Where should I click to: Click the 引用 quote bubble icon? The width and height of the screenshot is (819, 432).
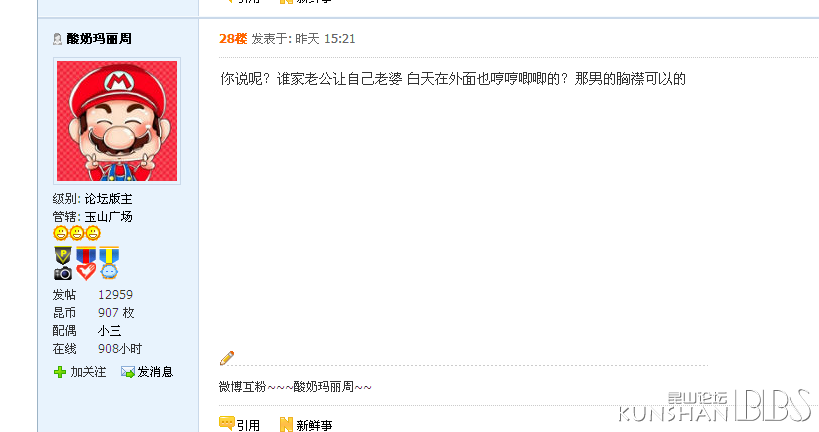pos(227,423)
